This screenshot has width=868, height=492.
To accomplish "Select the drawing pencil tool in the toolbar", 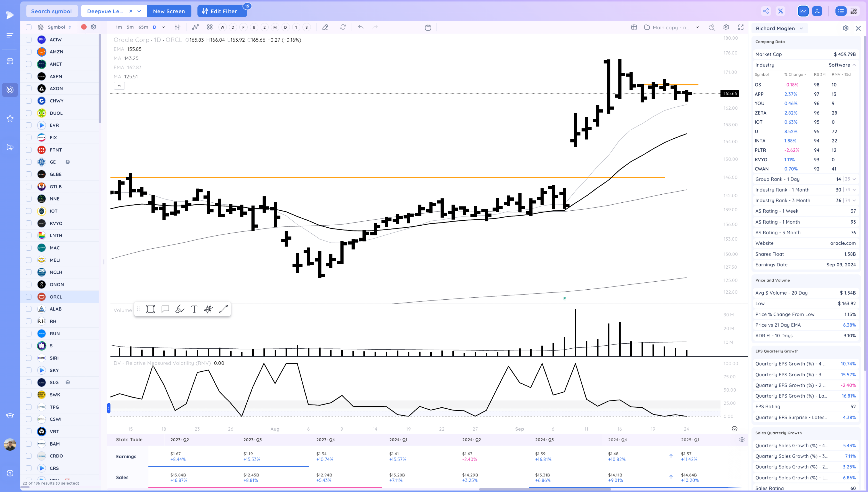I will 325,27.
